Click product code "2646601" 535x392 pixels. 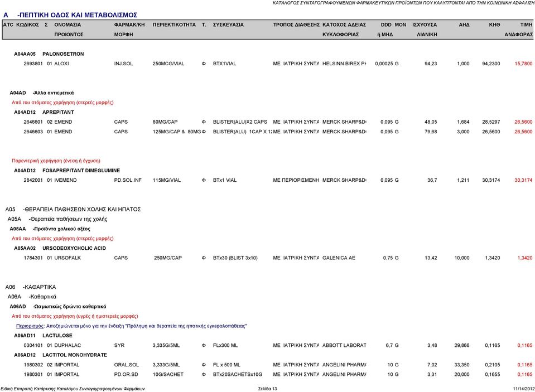33,122
